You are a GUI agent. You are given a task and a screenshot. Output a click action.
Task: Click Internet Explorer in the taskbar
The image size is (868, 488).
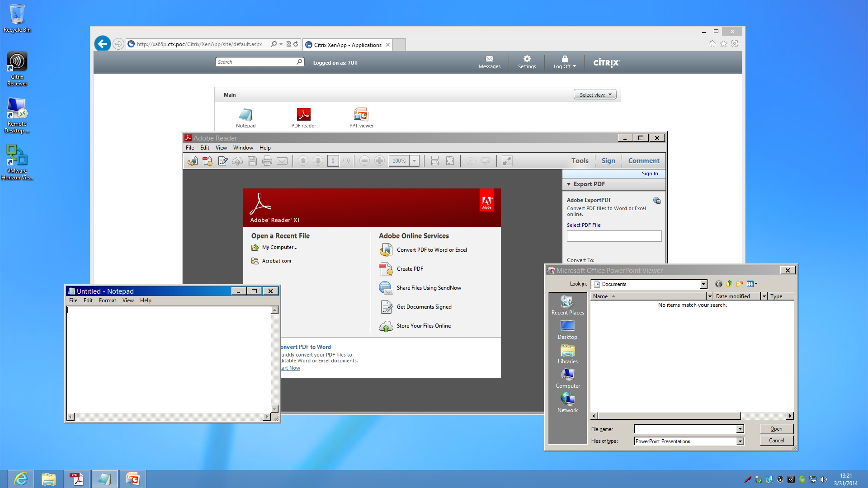point(21,479)
